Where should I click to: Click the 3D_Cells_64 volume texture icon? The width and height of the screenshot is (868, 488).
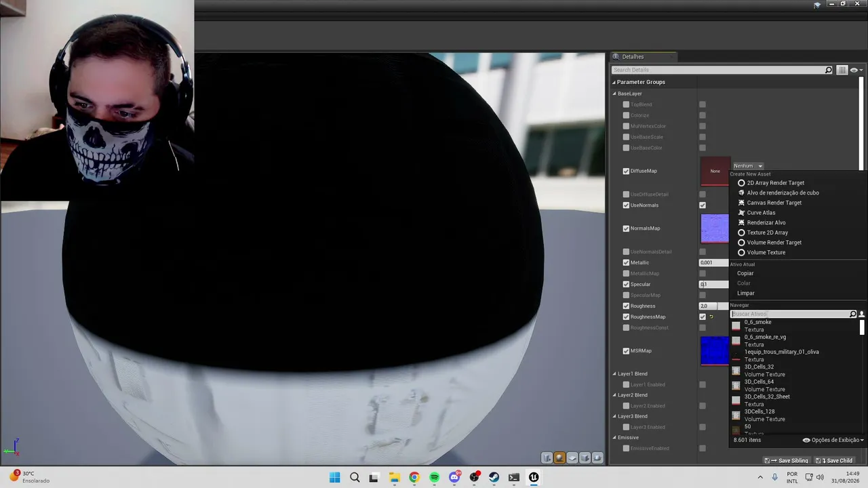736,386
